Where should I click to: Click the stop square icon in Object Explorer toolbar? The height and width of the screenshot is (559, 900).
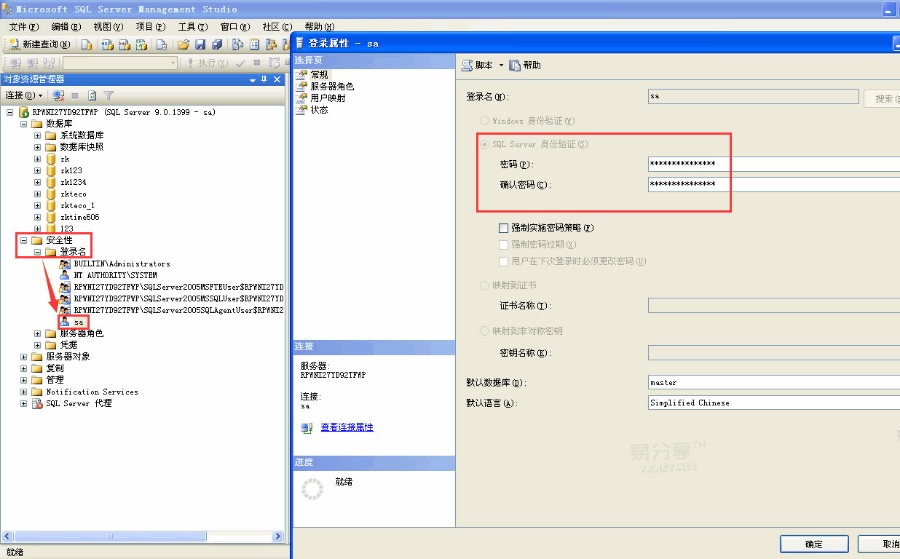tap(75, 95)
